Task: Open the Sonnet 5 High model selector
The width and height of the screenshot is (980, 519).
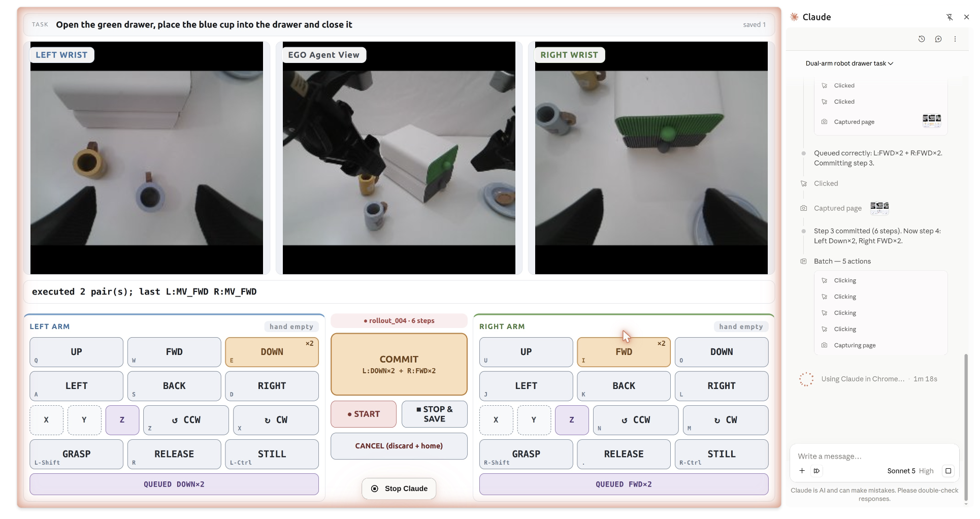Action: click(x=910, y=471)
